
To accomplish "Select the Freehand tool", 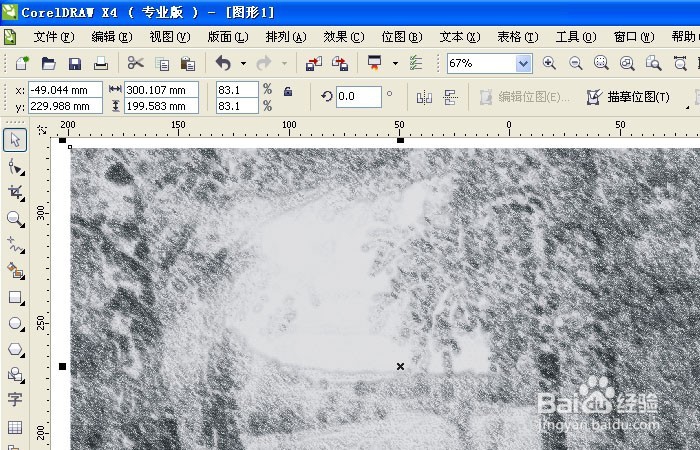I will (x=16, y=245).
